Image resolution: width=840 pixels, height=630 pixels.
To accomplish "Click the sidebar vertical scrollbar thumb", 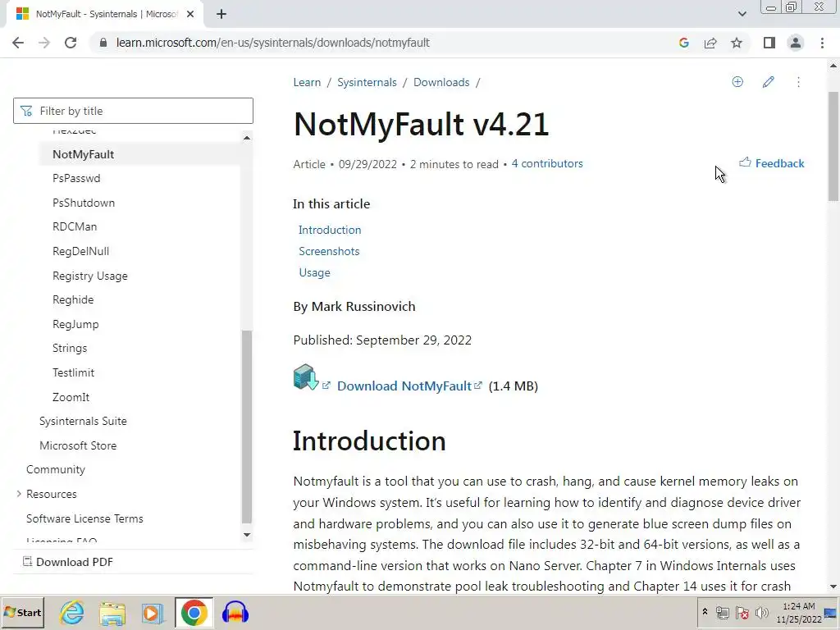I will coord(247,427).
